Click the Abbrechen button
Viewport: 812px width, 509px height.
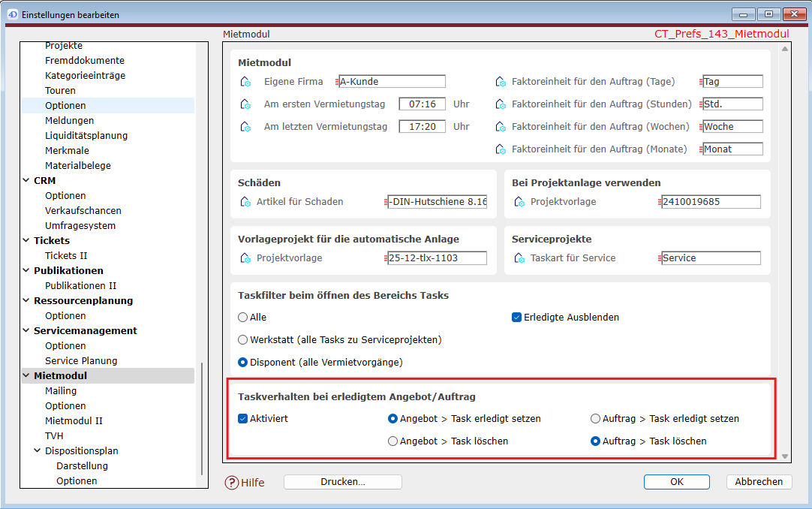tap(759, 482)
